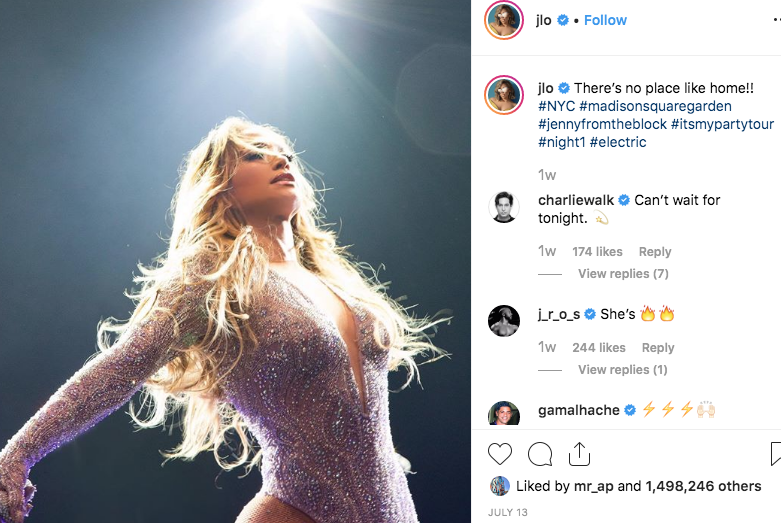Save post with the bookmark icon
Screen dimensions: 781x523
pos(776,454)
